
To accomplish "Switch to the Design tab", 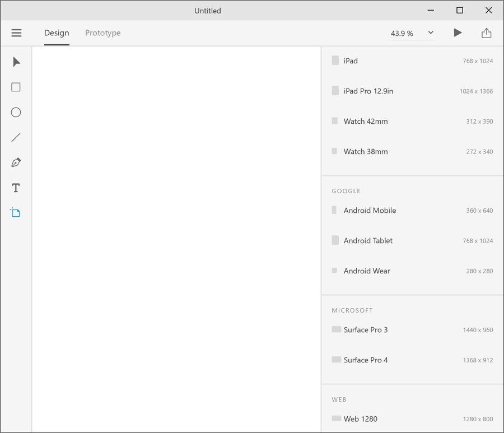I will coord(57,33).
